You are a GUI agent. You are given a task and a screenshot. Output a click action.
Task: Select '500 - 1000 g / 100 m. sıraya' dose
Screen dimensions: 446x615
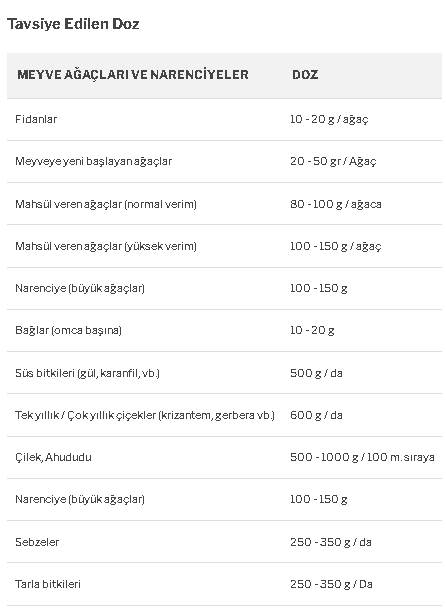pyautogui.click(x=362, y=457)
